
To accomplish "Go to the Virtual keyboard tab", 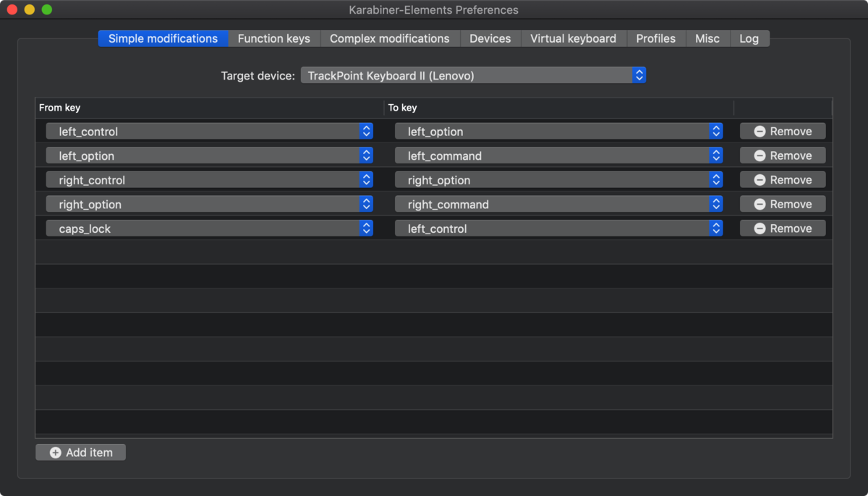I will [x=573, y=38].
